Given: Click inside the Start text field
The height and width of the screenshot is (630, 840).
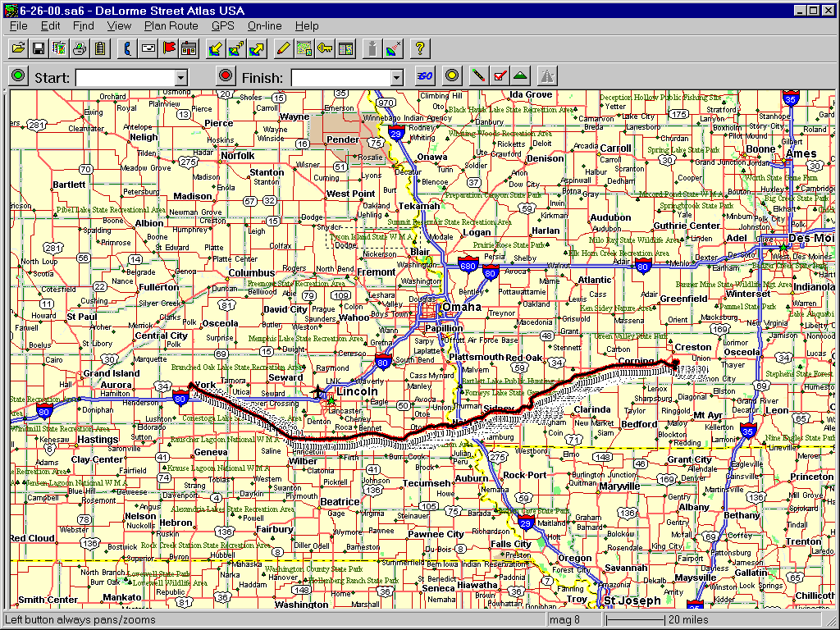Looking at the screenshot, I should (x=125, y=77).
